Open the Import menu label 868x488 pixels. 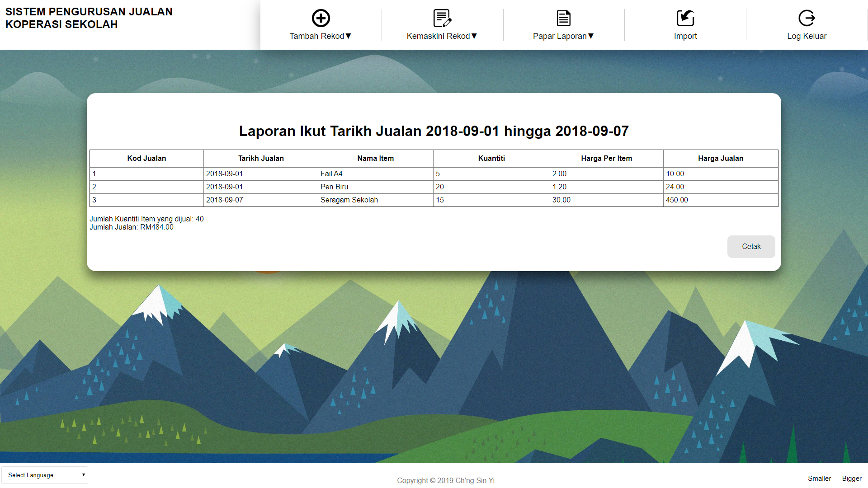[x=685, y=36]
